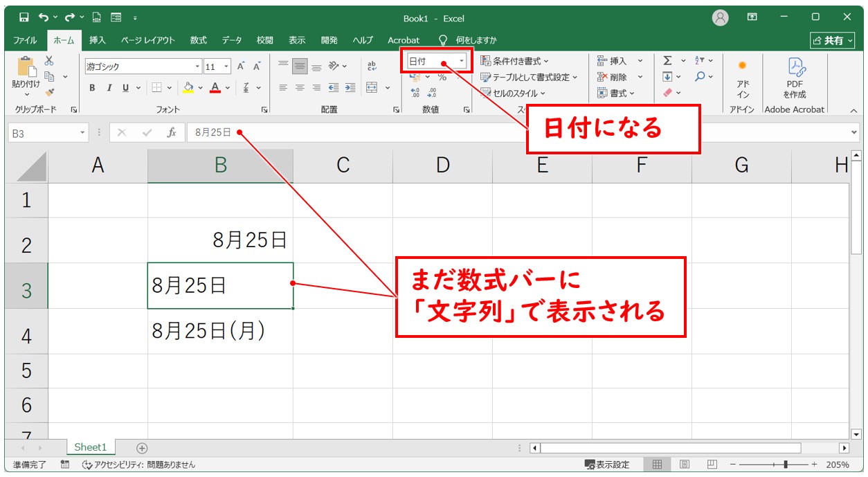This screenshot has height=477, width=868.
Task: Create a PDF with the Adobe Acrobat icon
Action: pyautogui.click(x=795, y=78)
